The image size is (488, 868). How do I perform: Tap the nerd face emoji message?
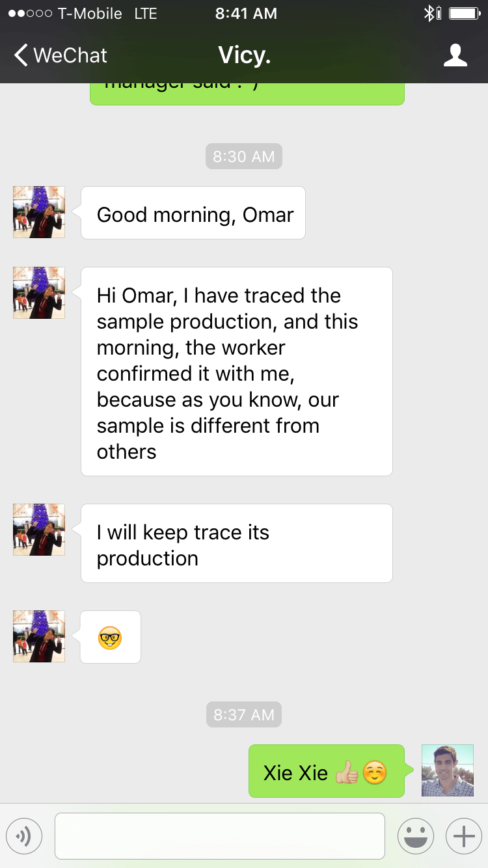(x=110, y=637)
